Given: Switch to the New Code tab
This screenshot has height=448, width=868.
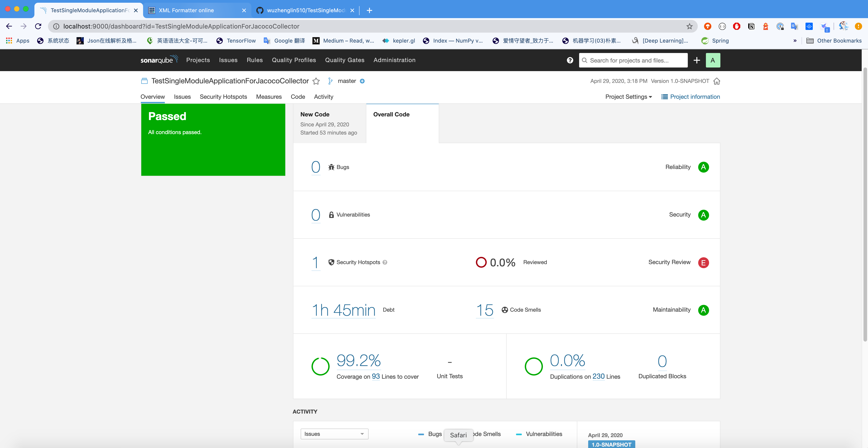Looking at the screenshot, I should coord(329,123).
